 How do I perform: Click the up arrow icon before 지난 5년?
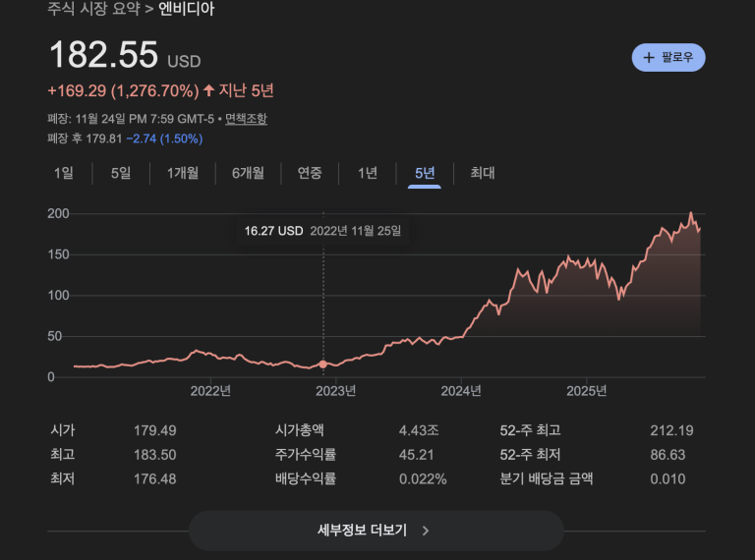[x=208, y=90]
